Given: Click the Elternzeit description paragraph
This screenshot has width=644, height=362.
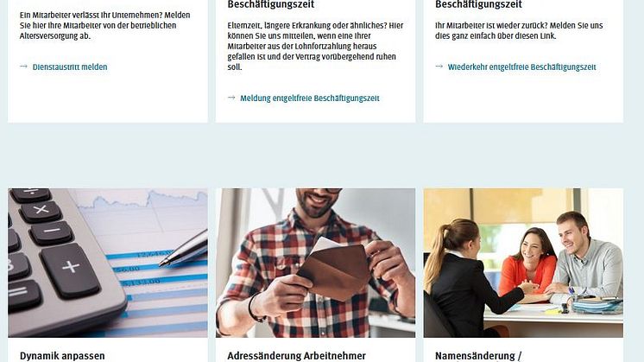Looking at the screenshot, I should [x=315, y=46].
